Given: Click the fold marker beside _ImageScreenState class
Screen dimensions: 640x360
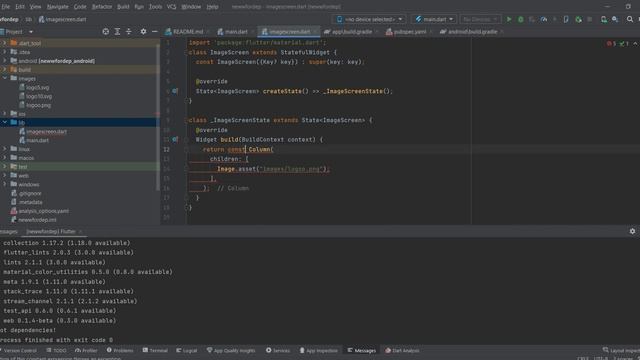Looking at the screenshot, I should (186, 120).
